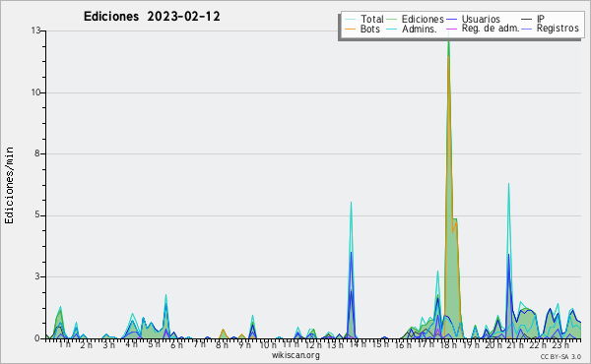
Task: Click the y-axis value 13
Action: [x=36, y=30]
